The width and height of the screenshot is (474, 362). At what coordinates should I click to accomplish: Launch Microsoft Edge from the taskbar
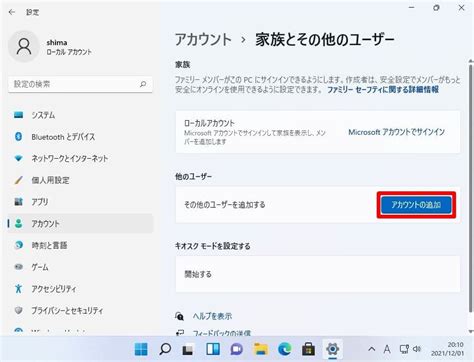[x=285, y=349]
